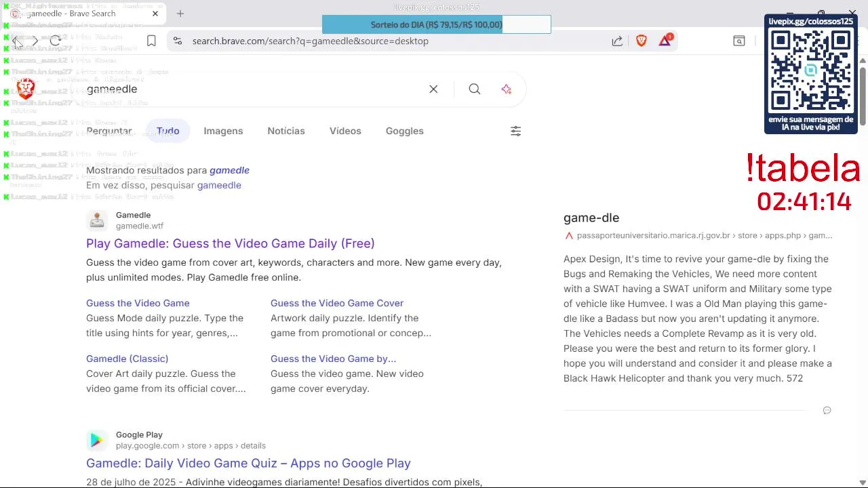
Task: Click the gamedle.wtf site address
Action: (140, 226)
